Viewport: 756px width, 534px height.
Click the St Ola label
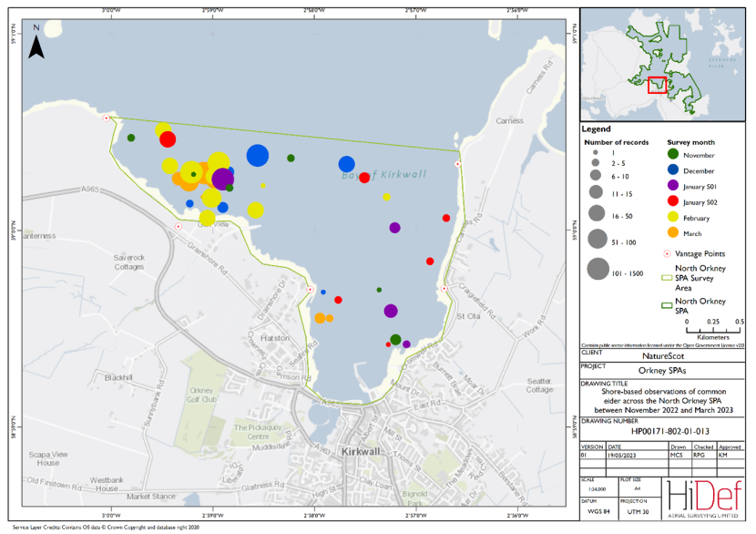(468, 316)
